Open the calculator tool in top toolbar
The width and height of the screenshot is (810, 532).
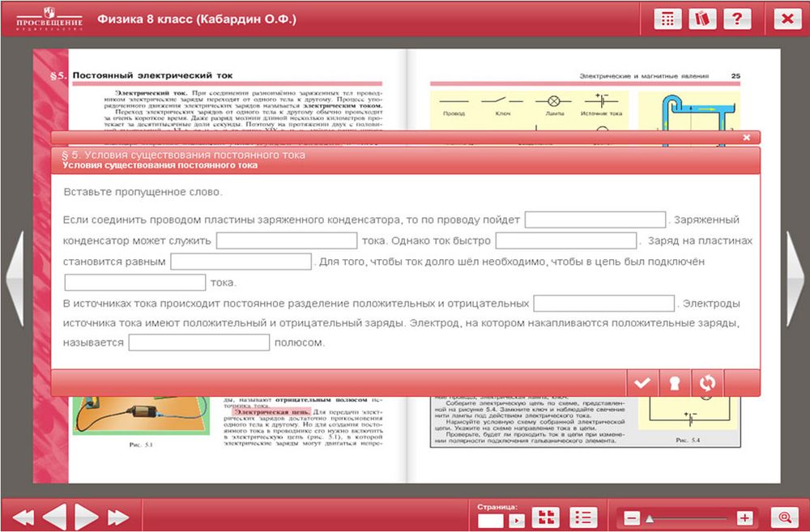[667, 19]
